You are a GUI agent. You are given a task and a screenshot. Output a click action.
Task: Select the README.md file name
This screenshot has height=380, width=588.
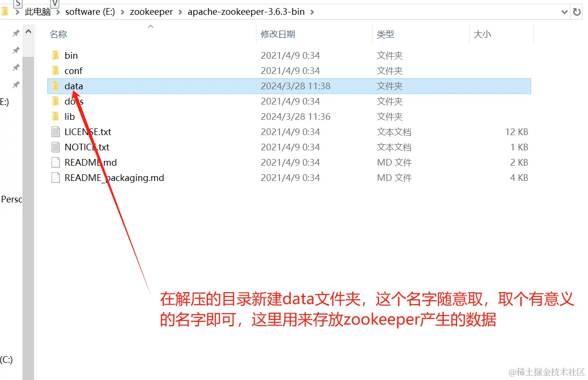(x=91, y=162)
